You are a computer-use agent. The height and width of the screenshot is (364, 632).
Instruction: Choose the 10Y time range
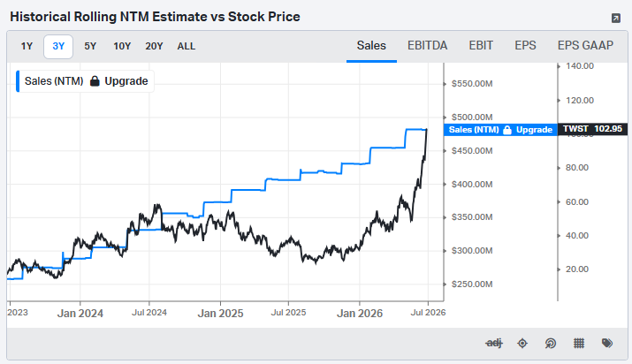122,46
